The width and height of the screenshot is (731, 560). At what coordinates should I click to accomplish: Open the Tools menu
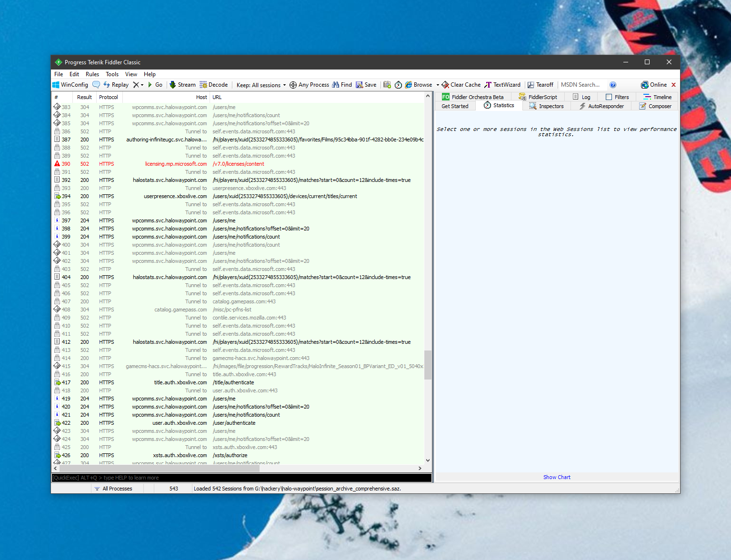click(x=112, y=74)
